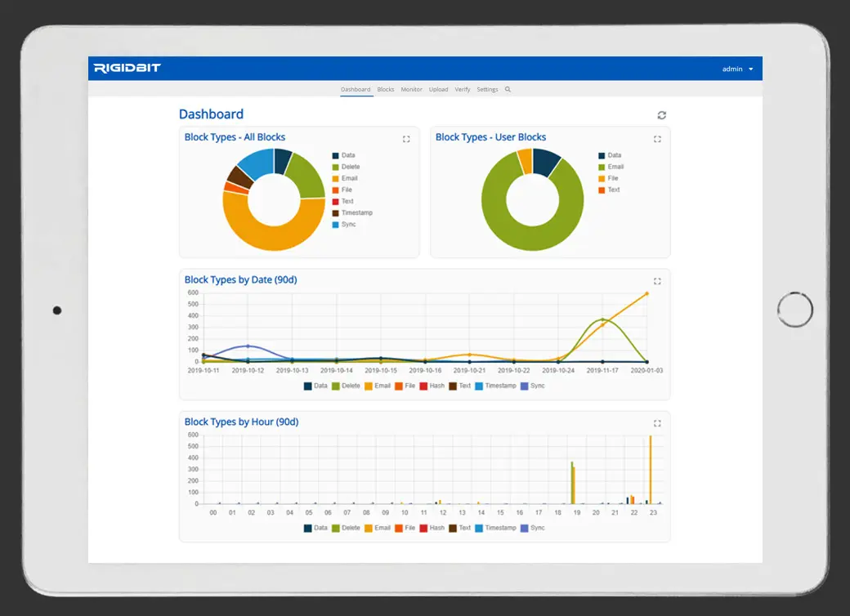Viewport: 850px width, 616px height.
Task: Open the search icon in the navbar
Action: click(508, 89)
